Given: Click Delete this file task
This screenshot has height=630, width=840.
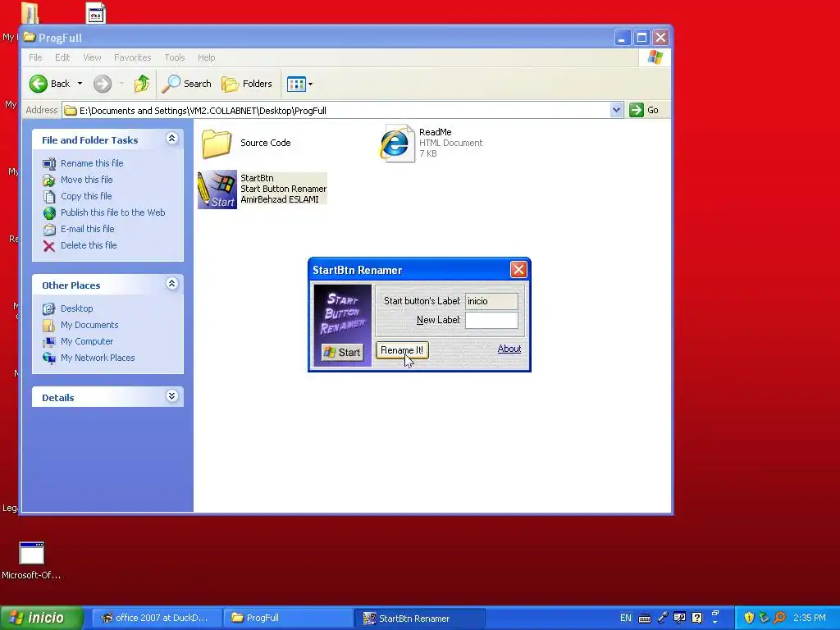Looking at the screenshot, I should coord(89,244).
